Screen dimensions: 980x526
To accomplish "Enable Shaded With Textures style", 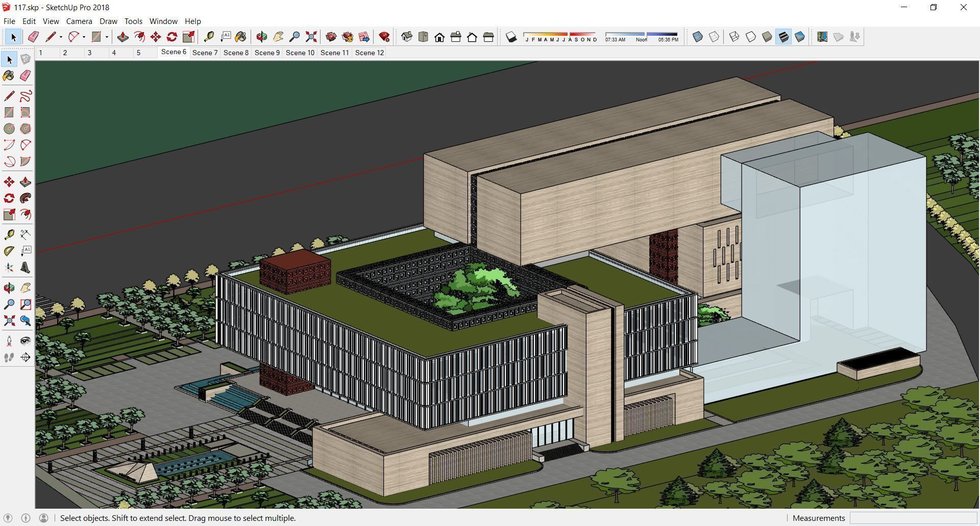I will pos(783,37).
